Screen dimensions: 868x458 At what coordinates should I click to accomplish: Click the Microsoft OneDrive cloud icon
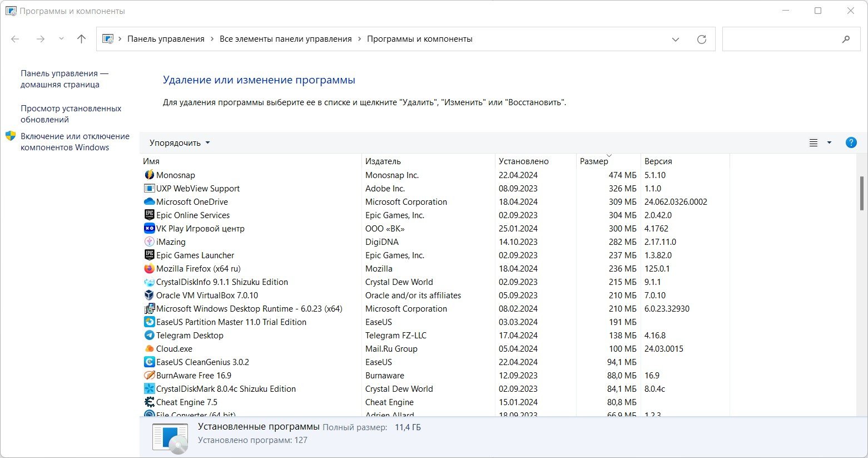149,201
